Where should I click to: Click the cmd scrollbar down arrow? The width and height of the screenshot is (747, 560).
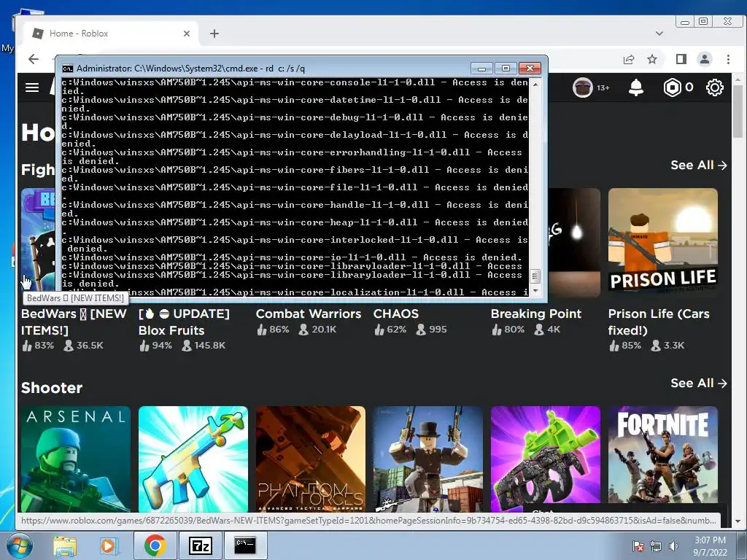tap(535, 290)
